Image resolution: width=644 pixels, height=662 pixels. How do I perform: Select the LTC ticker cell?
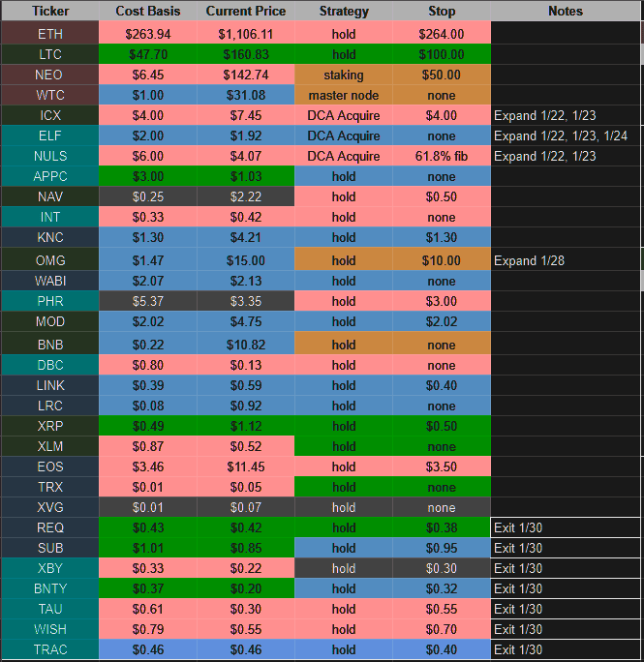point(49,54)
